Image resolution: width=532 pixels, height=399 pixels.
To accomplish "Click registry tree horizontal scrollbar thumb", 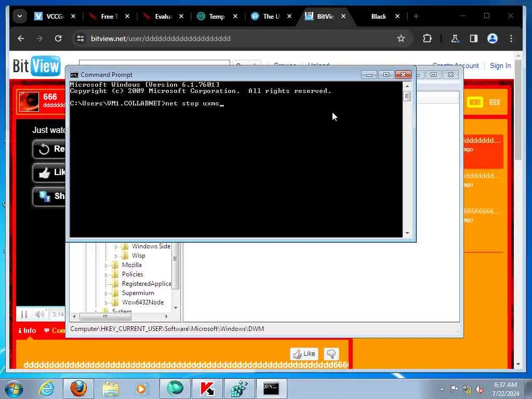I will 105,316.
